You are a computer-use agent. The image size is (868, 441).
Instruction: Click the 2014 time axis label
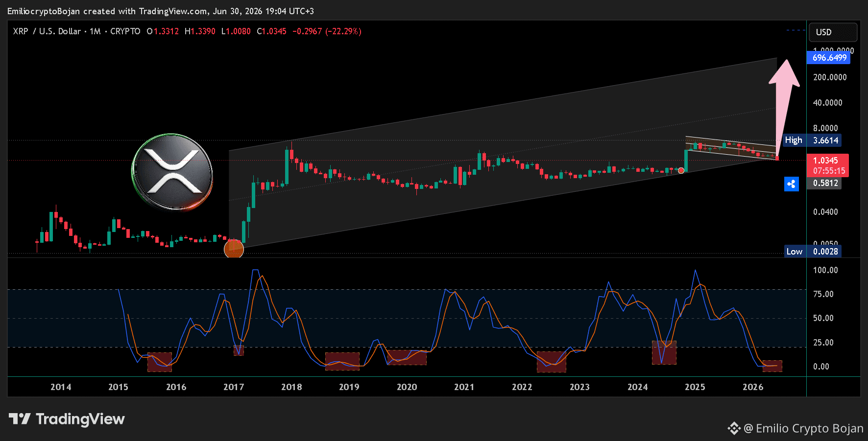click(x=61, y=387)
